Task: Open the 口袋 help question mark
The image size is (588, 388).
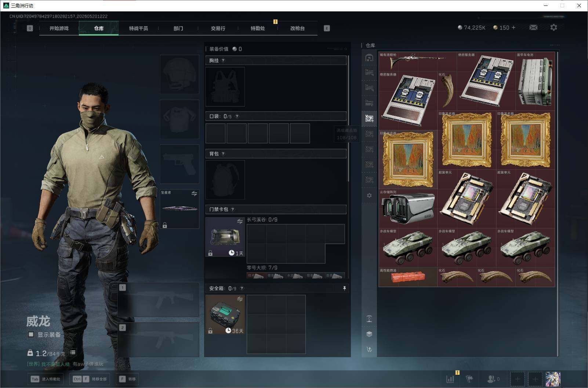Action: click(x=237, y=116)
